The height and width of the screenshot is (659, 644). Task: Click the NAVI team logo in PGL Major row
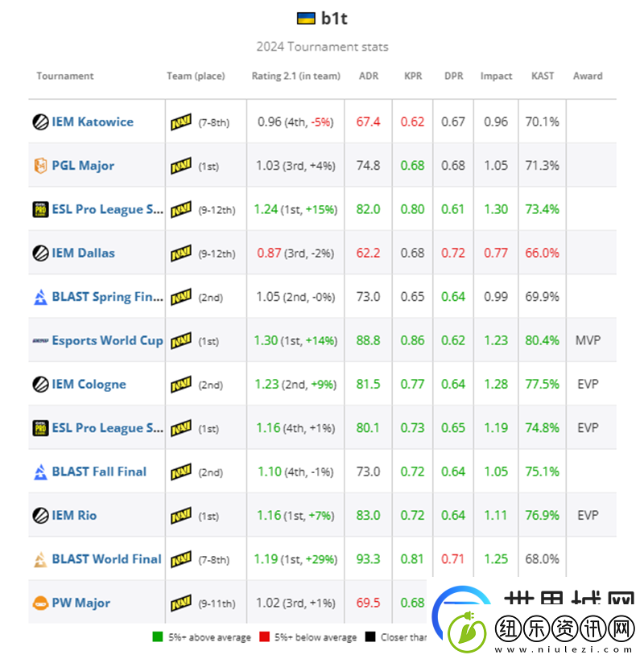pyautogui.click(x=181, y=166)
